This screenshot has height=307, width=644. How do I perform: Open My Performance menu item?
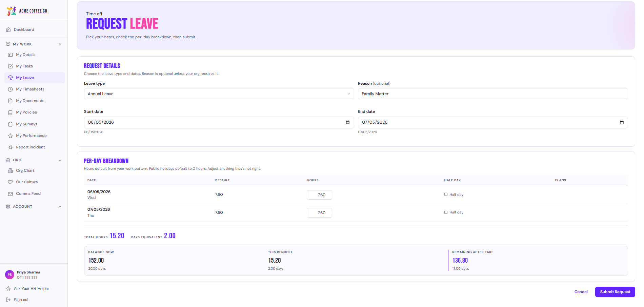[x=35, y=136]
